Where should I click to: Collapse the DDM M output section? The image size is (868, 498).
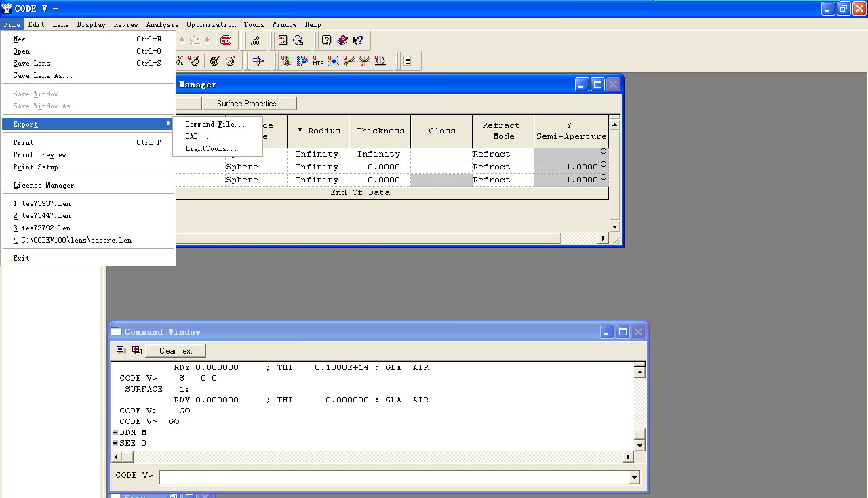point(115,432)
